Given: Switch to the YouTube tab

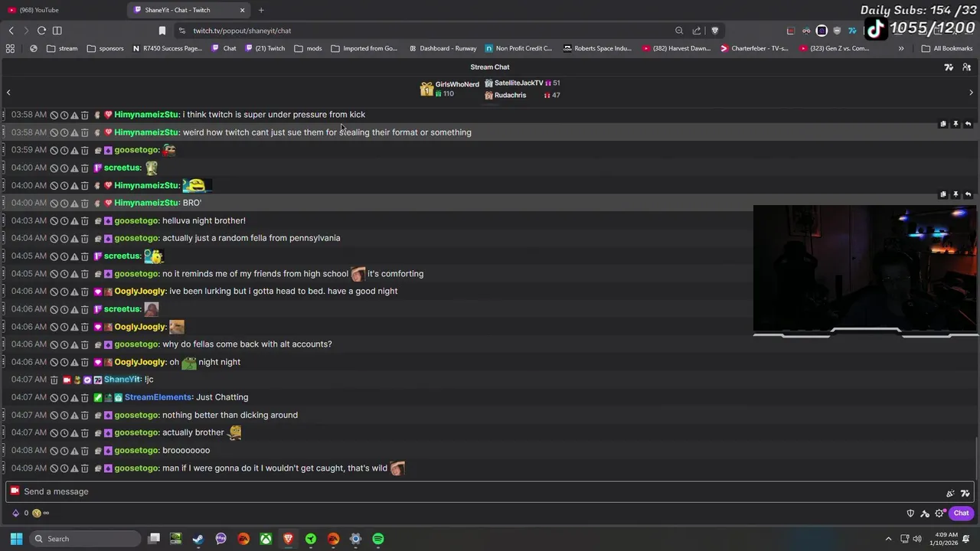Looking at the screenshot, I should [x=61, y=10].
